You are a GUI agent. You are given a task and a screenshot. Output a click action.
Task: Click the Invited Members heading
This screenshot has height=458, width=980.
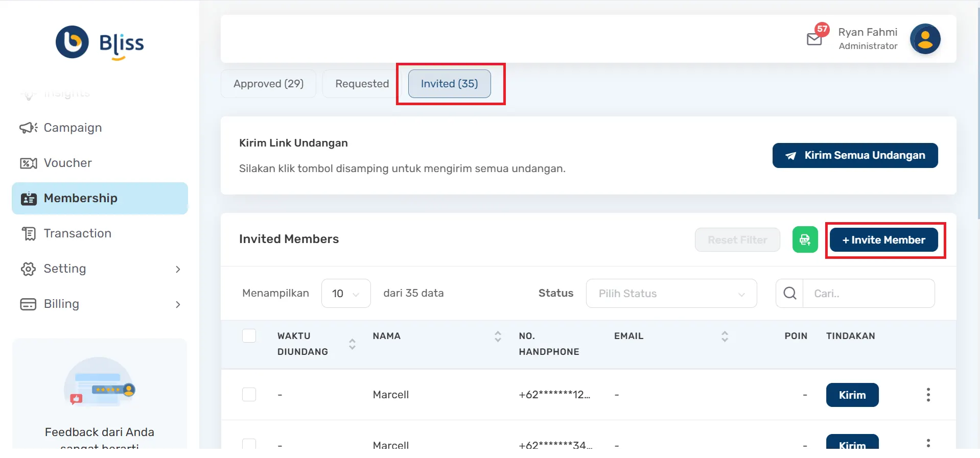(289, 239)
